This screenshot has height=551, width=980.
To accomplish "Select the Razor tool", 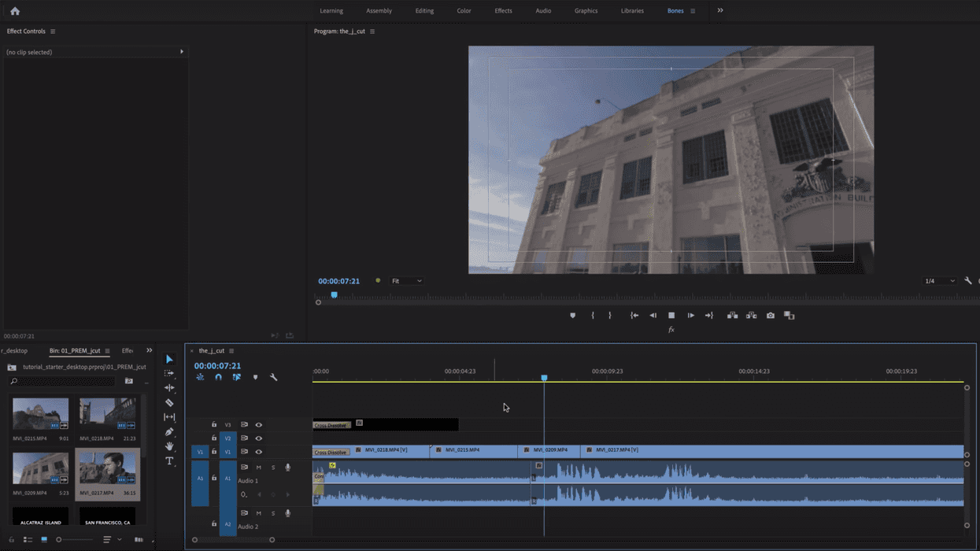I will pos(169,402).
